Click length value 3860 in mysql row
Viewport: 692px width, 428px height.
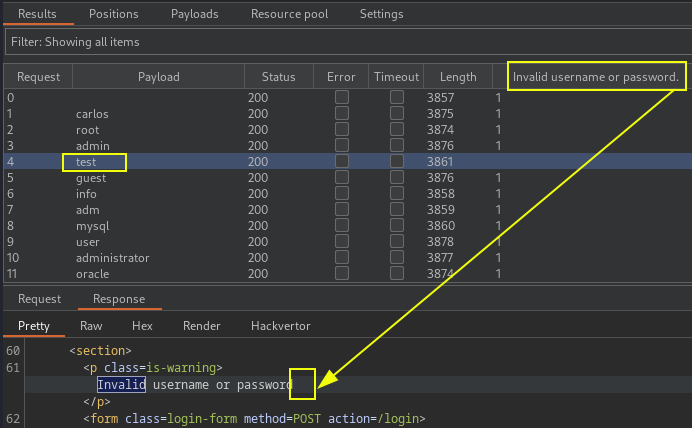click(x=440, y=225)
